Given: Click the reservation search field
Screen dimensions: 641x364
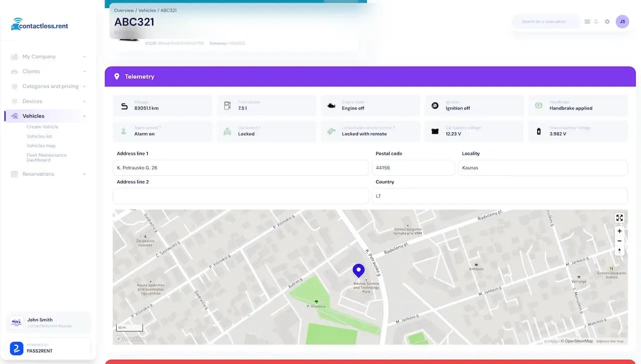Looking at the screenshot, I should [546, 22].
